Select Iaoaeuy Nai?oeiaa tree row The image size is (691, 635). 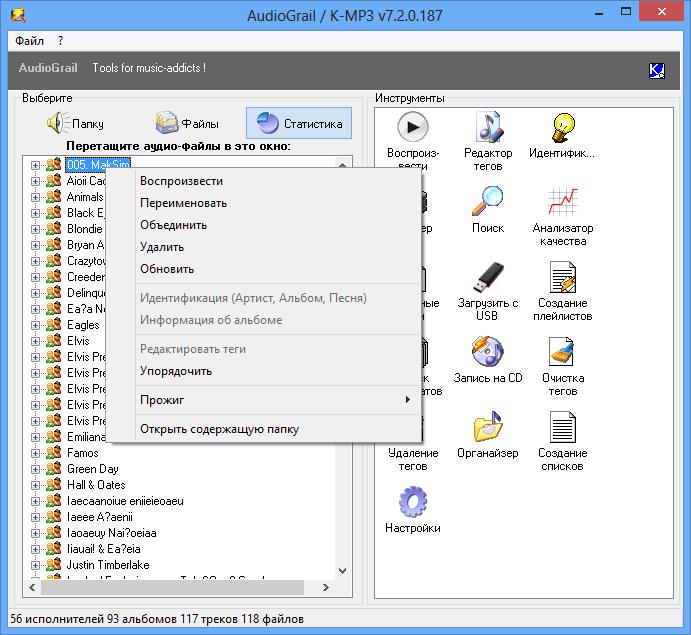(111, 533)
